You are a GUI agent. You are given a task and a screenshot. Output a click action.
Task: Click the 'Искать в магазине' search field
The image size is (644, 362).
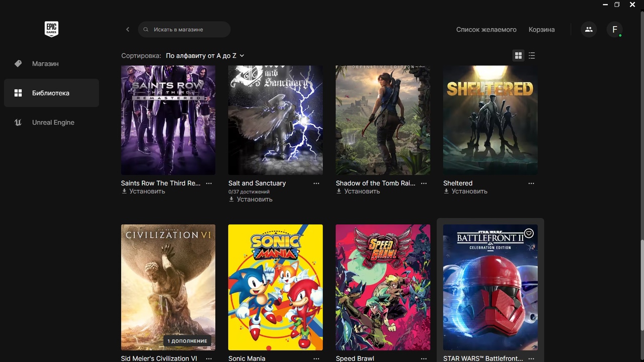pos(184,29)
